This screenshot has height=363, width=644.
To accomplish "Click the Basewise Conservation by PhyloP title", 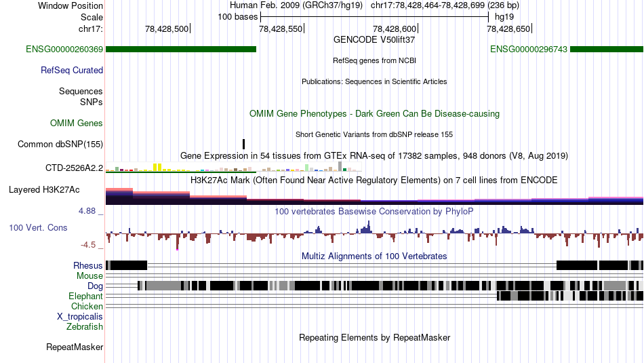I will click(x=374, y=211).
